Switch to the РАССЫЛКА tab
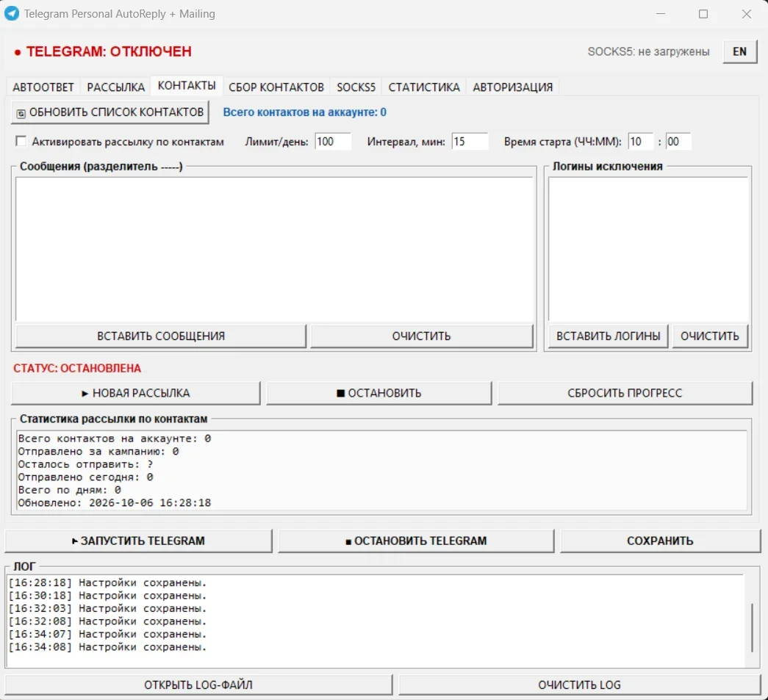768x700 pixels. tap(115, 87)
